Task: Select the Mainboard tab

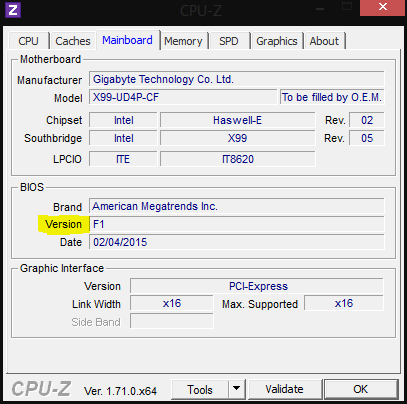Action: (x=128, y=40)
